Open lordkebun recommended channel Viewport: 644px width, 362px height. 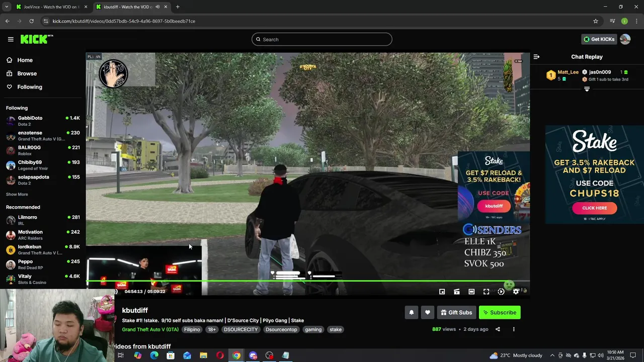[43, 249]
